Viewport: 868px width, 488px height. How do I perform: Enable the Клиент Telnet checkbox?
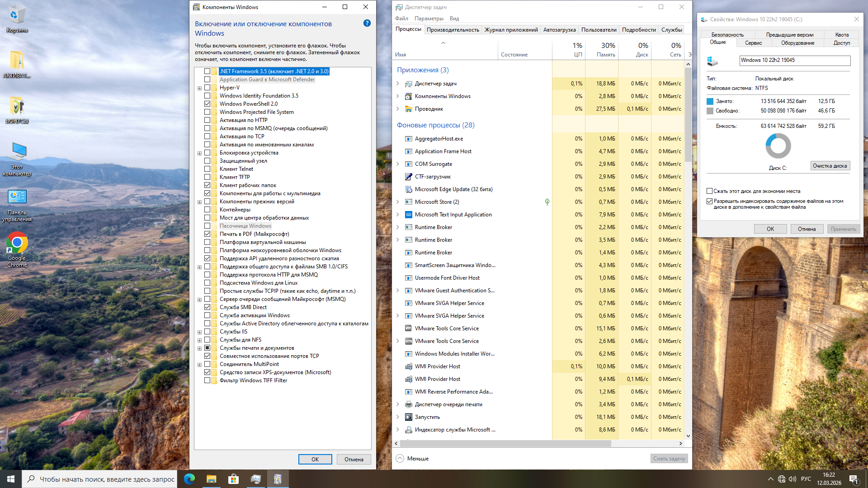[207, 169]
